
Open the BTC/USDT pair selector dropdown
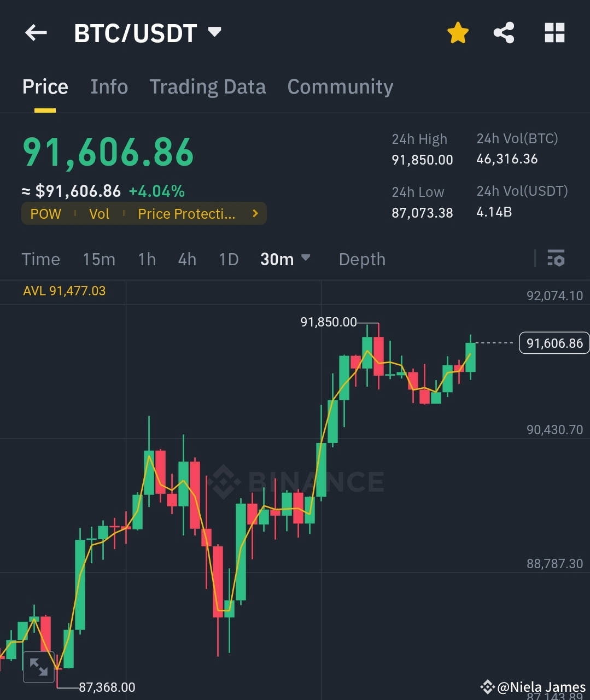(x=214, y=33)
